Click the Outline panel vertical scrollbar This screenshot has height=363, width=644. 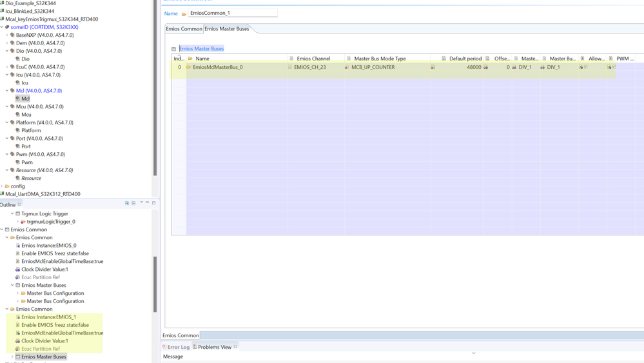click(155, 284)
